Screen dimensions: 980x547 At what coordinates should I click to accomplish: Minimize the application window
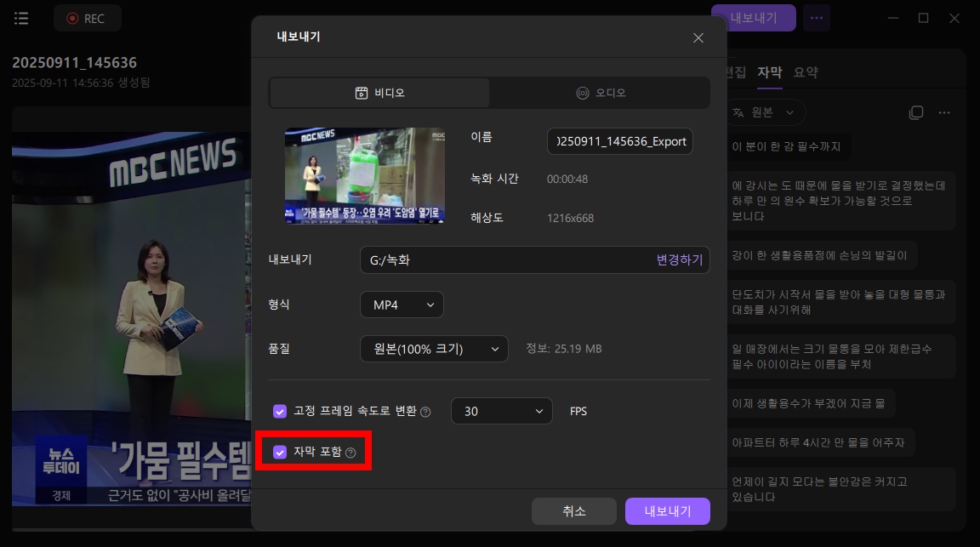tap(893, 18)
